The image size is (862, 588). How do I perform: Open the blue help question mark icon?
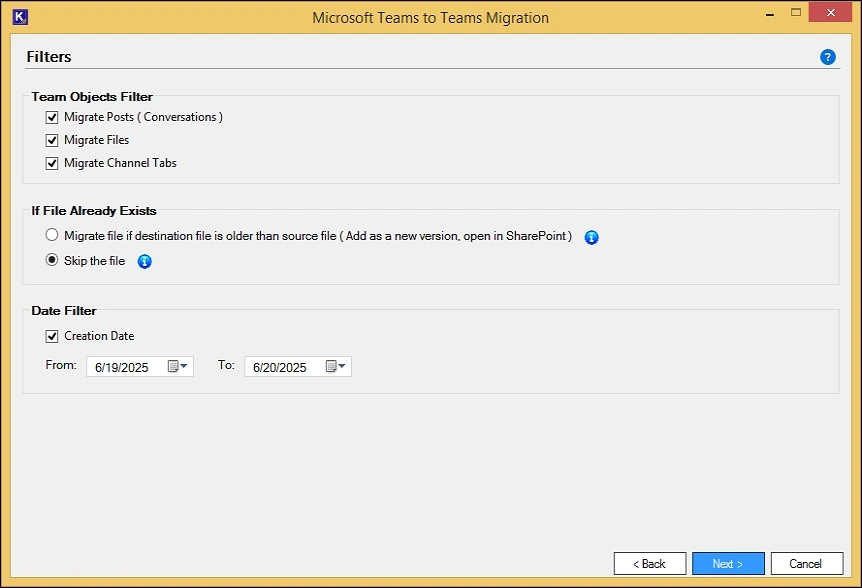(x=827, y=57)
